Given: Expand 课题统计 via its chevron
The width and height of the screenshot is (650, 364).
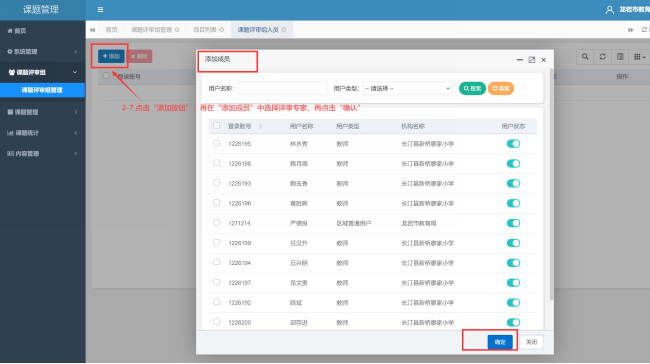Looking at the screenshot, I should pos(76,133).
